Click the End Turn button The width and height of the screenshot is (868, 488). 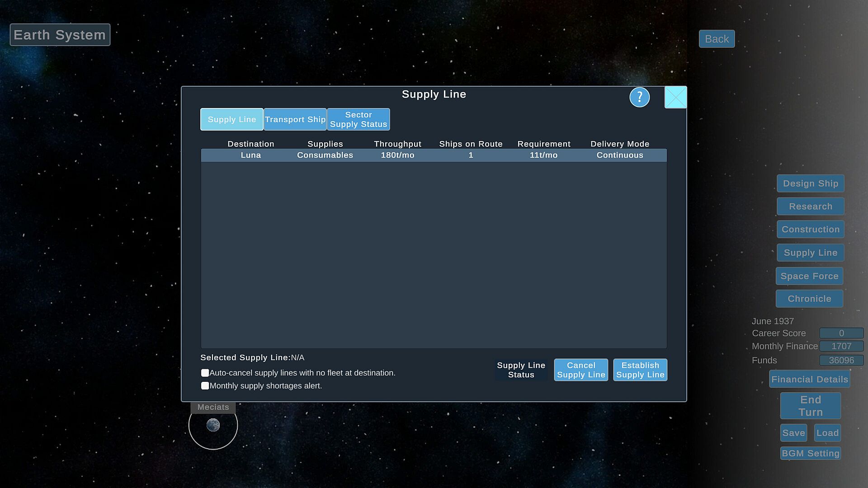point(810,406)
